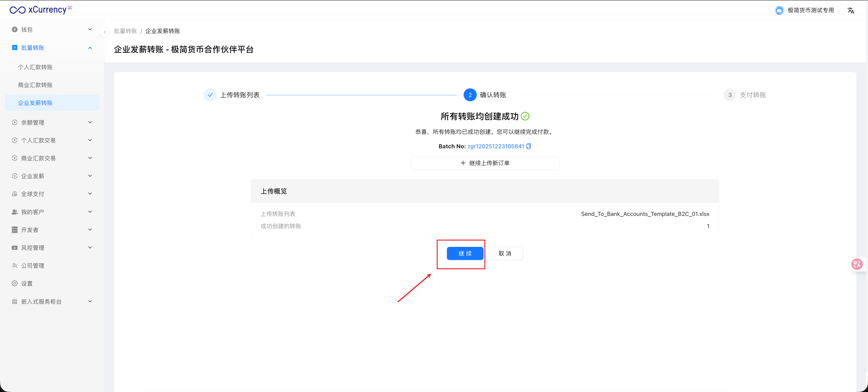This screenshot has width=868, height=392.
Task: Expand the 余额管理 dropdown arrow
Action: 90,122
